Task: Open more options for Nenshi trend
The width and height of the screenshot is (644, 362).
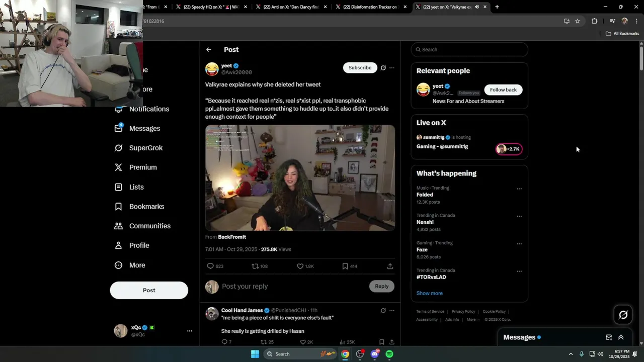Action: [519, 217]
